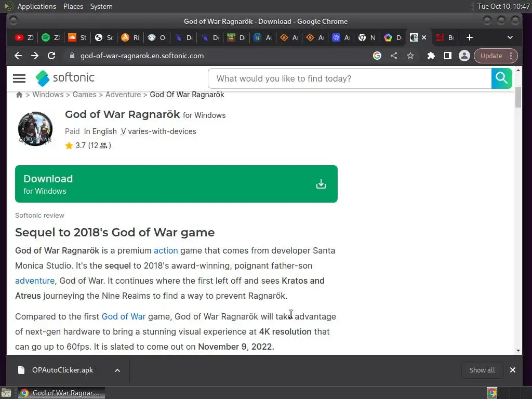The width and height of the screenshot is (532, 399).
Task: Reload the Softonic page
Action: click(51, 56)
